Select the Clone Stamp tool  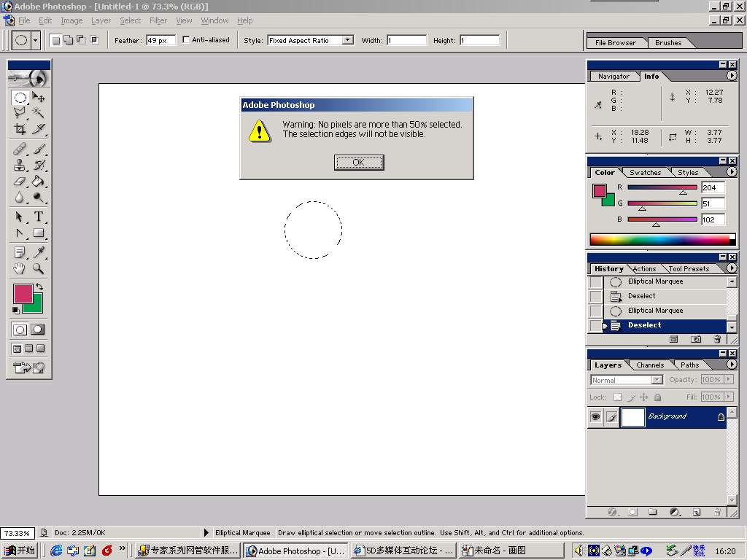pos(20,166)
